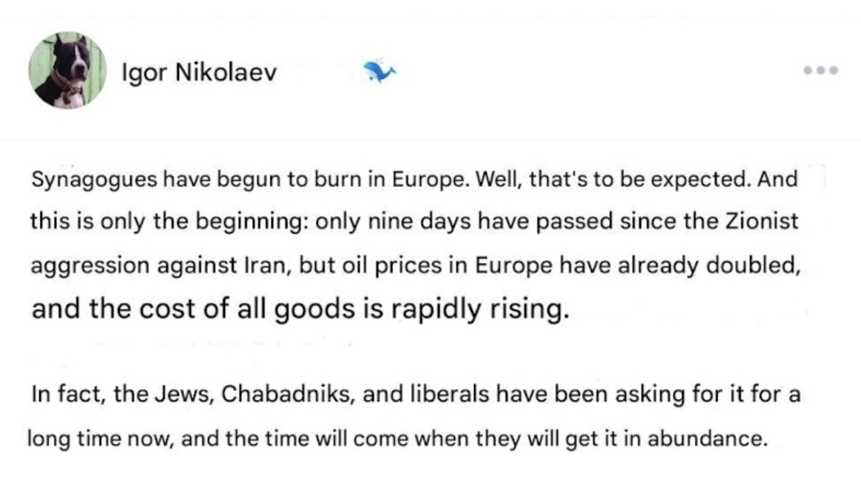The image size is (861, 504).
Task: Open Igor Nikolaev's profile name link
Action: (x=199, y=73)
